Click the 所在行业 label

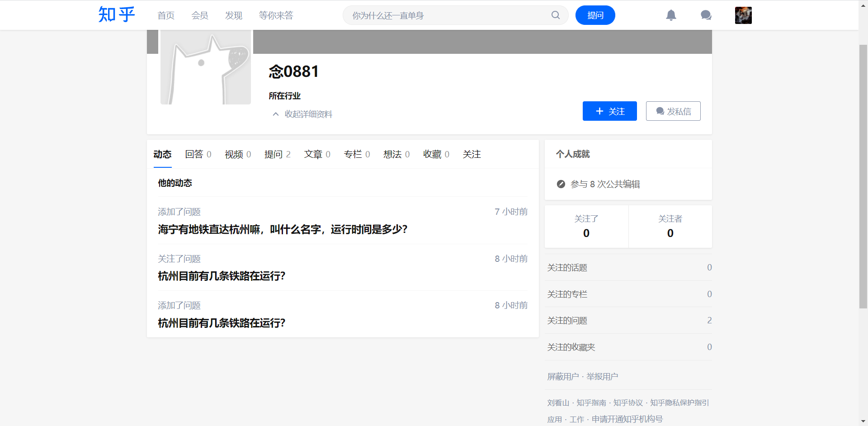285,96
